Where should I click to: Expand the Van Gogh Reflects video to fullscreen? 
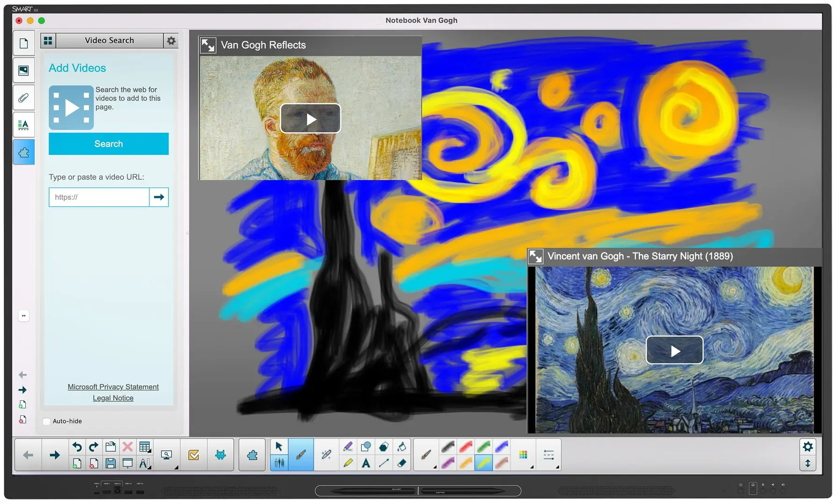pyautogui.click(x=208, y=45)
